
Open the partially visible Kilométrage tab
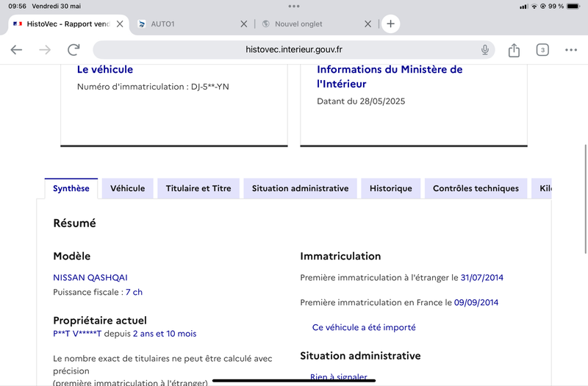pyautogui.click(x=542, y=188)
